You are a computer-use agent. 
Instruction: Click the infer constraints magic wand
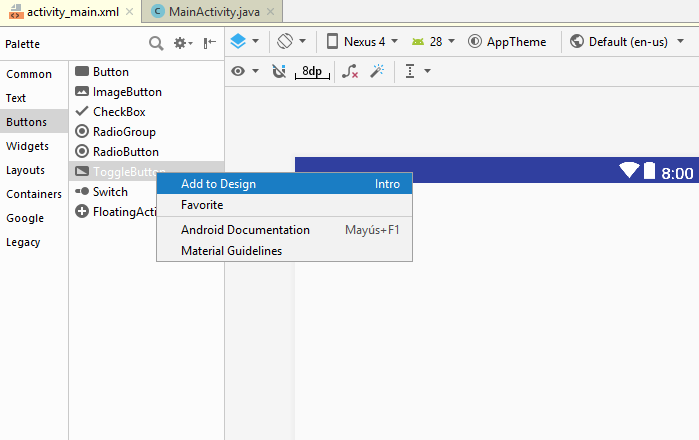(x=377, y=71)
